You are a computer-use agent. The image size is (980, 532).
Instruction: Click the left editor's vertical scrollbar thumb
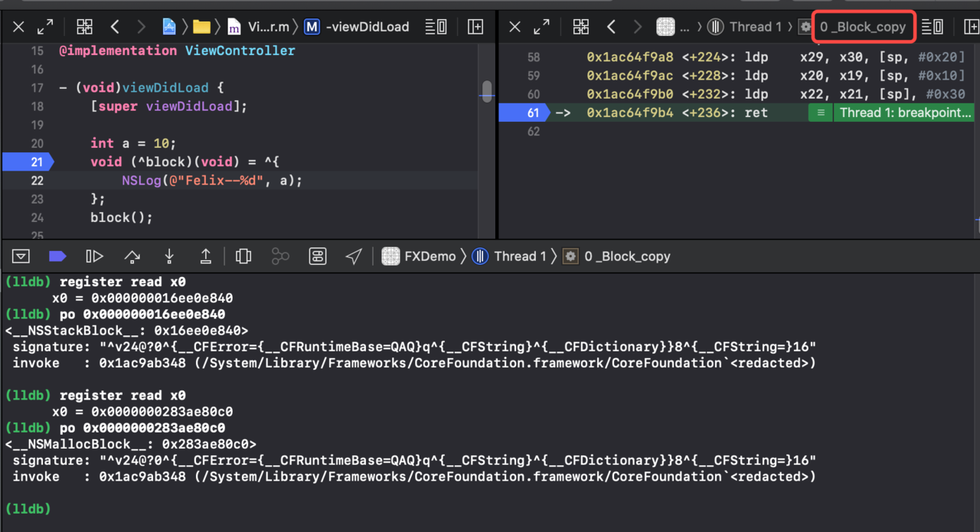pyautogui.click(x=487, y=91)
